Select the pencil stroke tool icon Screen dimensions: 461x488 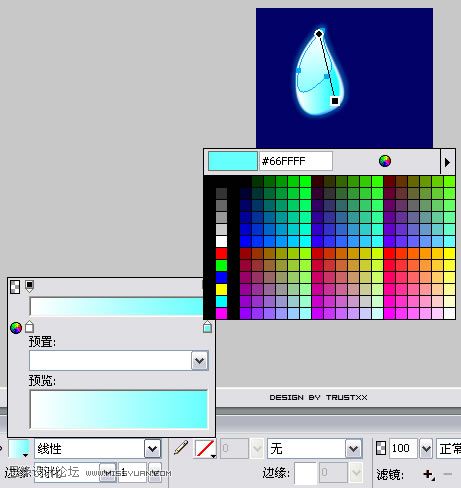coord(181,448)
